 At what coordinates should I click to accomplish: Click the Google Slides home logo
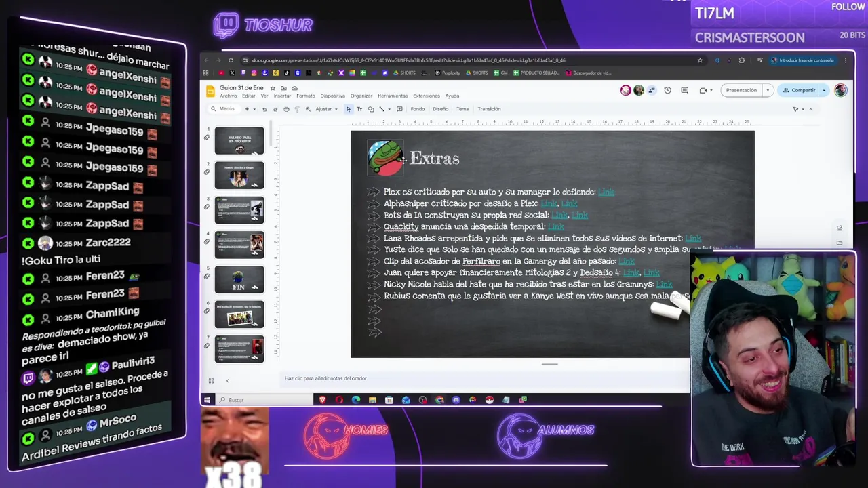point(210,91)
